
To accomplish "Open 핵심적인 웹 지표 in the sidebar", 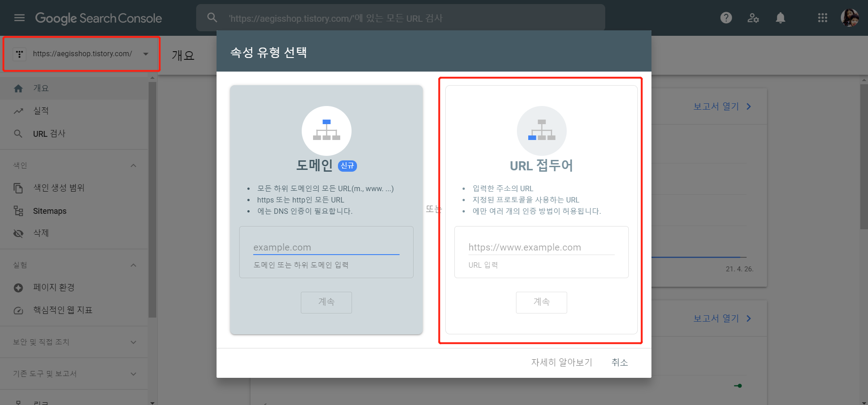I will coord(74,310).
